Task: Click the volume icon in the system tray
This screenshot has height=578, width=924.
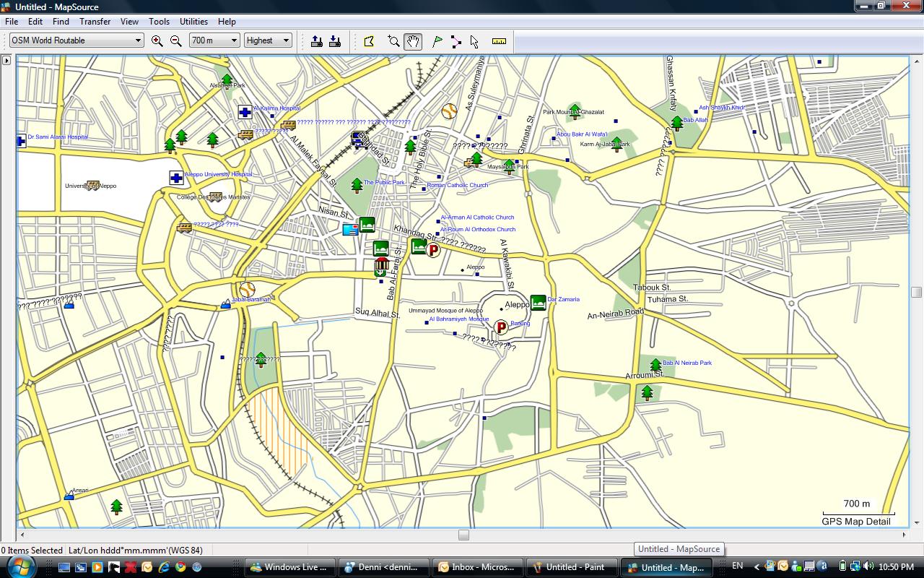Action: 868,566
